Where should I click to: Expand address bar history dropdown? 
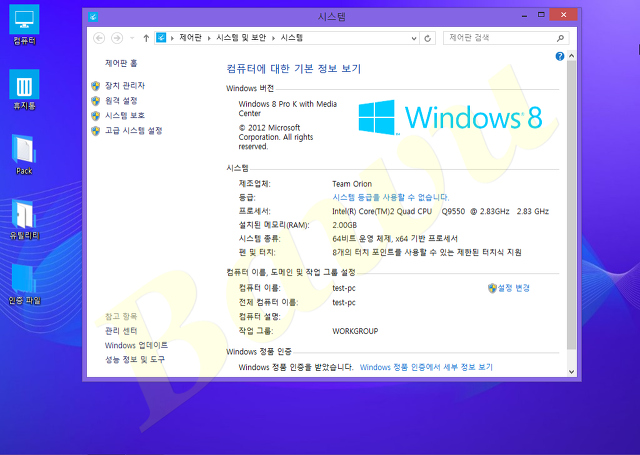click(x=413, y=38)
